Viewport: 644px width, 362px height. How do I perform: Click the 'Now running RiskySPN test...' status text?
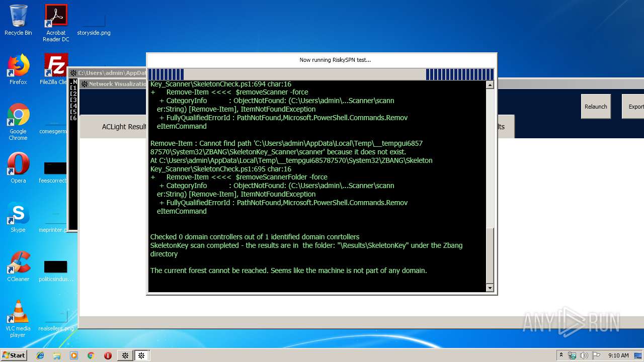[335, 60]
